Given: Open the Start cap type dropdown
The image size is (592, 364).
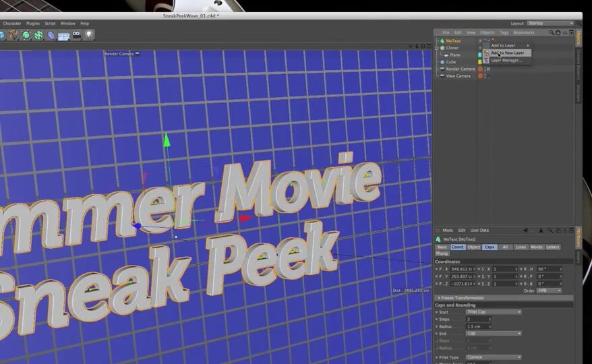Looking at the screenshot, I should (x=494, y=312).
